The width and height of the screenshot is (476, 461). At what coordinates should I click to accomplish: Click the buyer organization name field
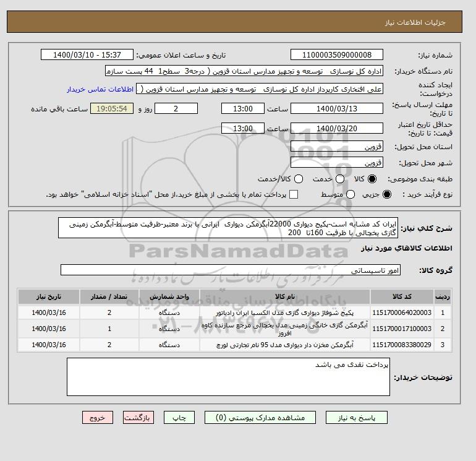click(244, 71)
